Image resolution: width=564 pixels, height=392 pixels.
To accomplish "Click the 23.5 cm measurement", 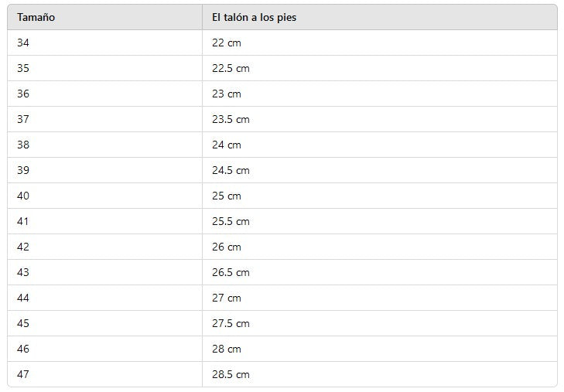I will coord(231,119).
